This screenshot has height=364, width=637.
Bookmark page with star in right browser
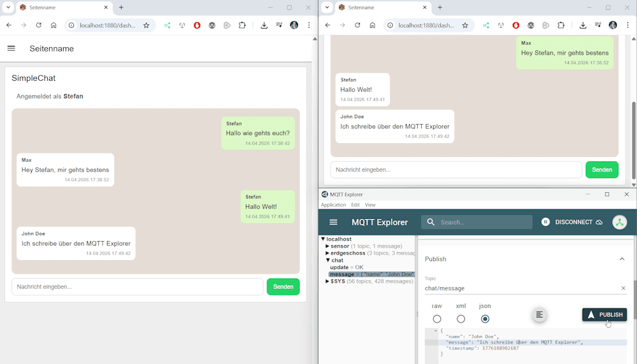pyautogui.click(x=465, y=25)
